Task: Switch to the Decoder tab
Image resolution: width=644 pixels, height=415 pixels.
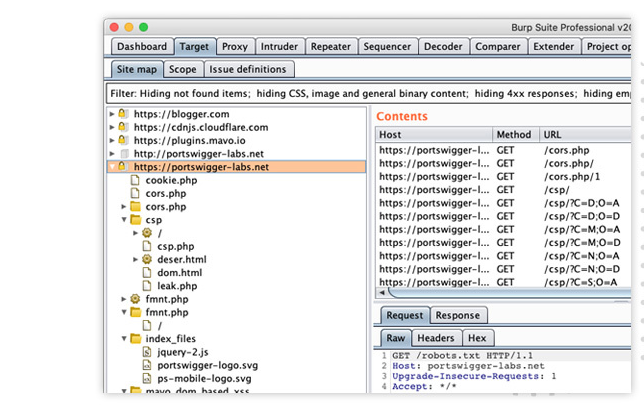Action: (x=443, y=46)
